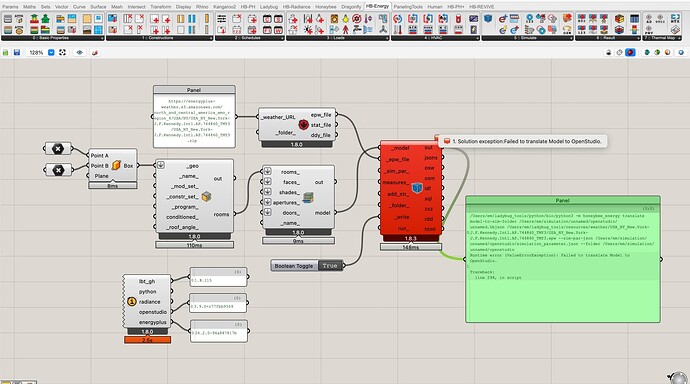Image resolution: width=690 pixels, height=384 pixels.
Task: Click the epw_file output of the weather component
Action: 321,115
